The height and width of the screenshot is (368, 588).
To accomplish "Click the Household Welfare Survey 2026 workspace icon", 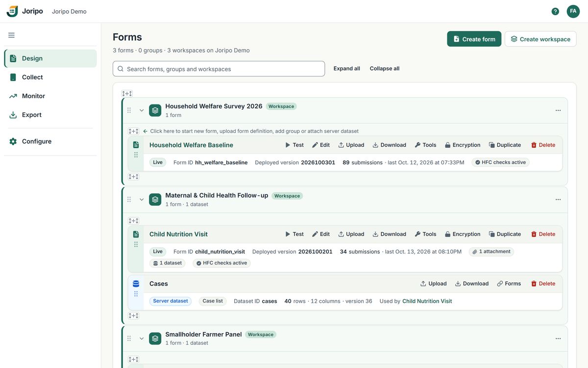I will [x=155, y=110].
